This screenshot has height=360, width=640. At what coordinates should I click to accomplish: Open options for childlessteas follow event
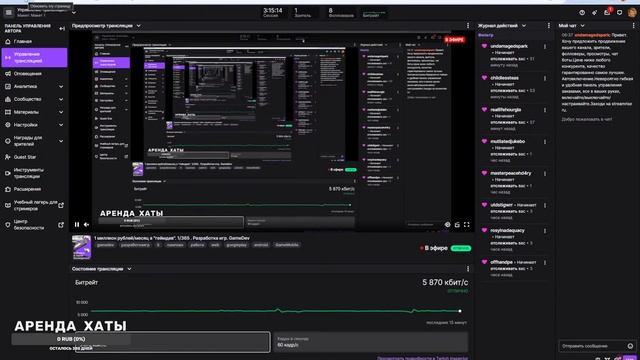click(545, 78)
